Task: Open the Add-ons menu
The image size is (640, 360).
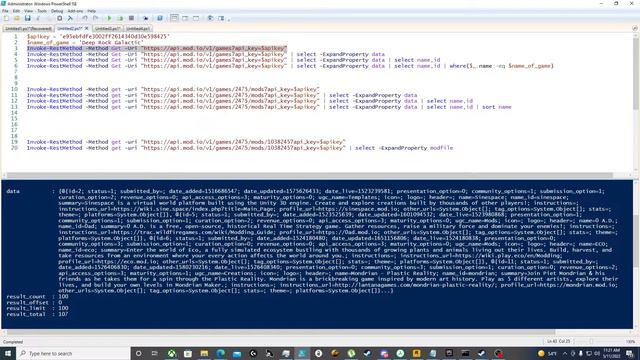Action: [x=75, y=11]
